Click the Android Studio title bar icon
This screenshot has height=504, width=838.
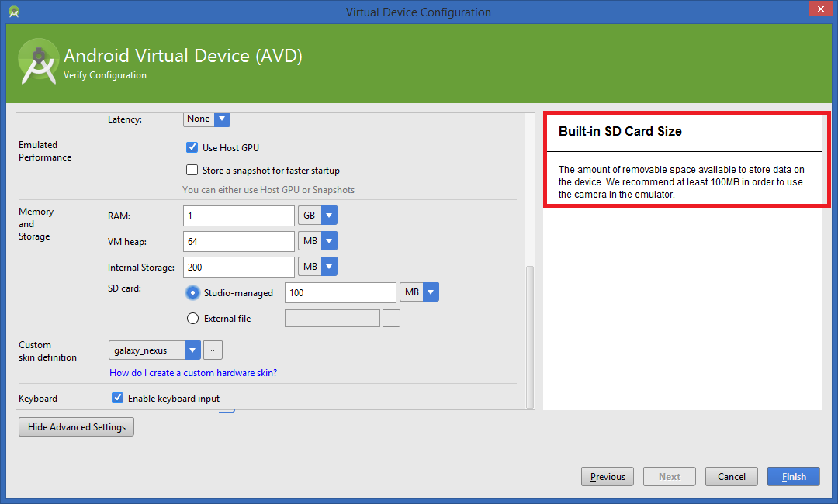point(14,12)
